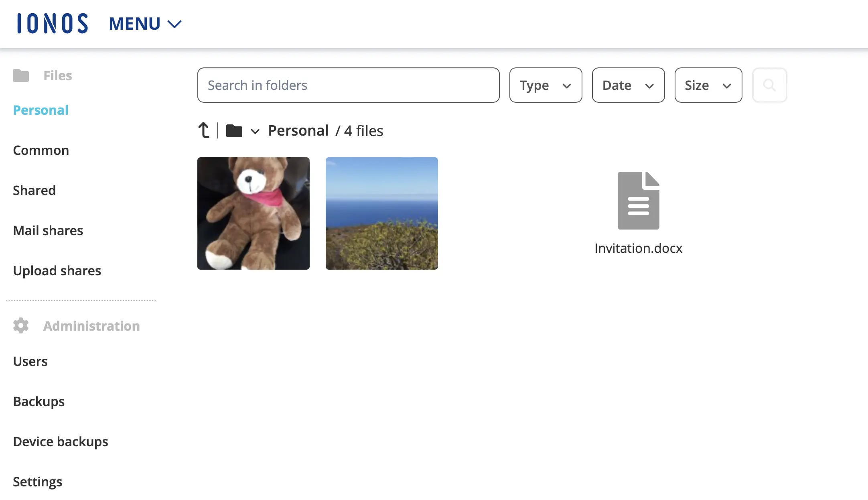Open the Administration gear icon

coord(20,325)
